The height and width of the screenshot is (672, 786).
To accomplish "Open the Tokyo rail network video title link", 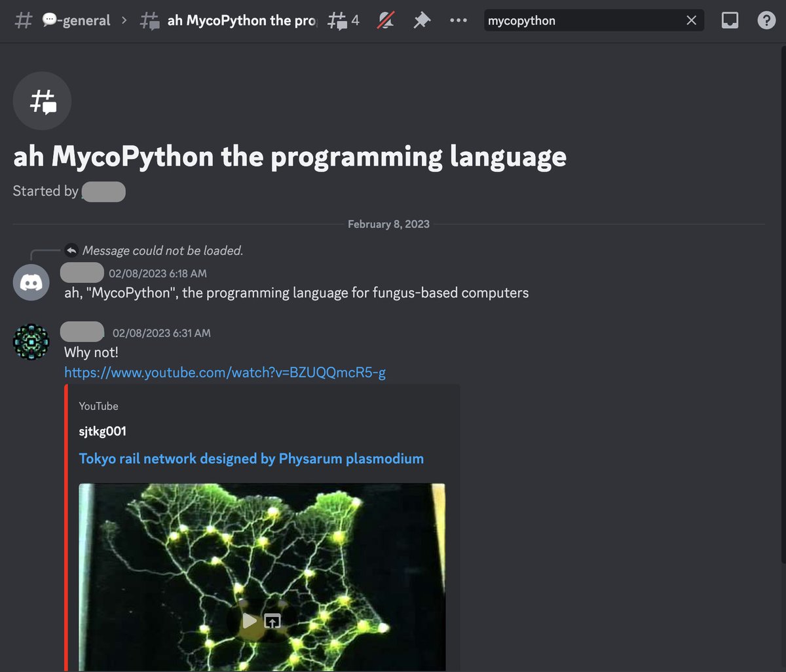I will [251, 458].
